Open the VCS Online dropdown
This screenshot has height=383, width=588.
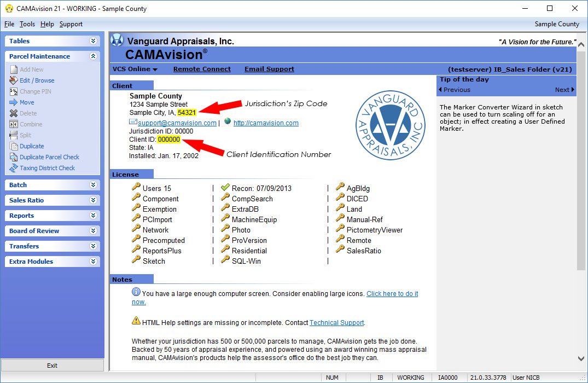point(135,69)
